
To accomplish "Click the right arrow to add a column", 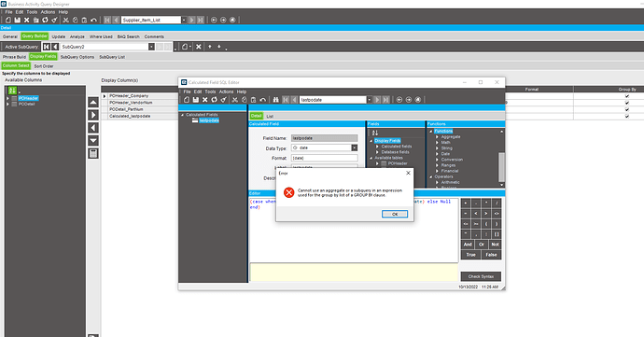I will pyautogui.click(x=93, y=115).
